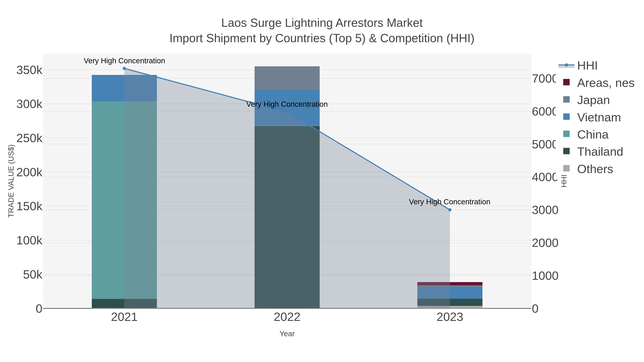Click the Vietnam segment in 2023 bar
Viewport: 644px width, 362px height.
(450, 293)
